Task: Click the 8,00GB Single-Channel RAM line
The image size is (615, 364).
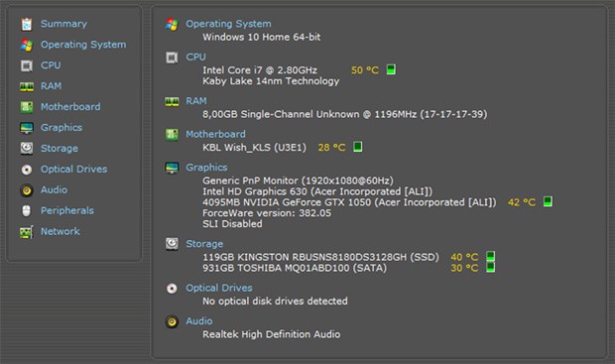Action: (x=345, y=114)
